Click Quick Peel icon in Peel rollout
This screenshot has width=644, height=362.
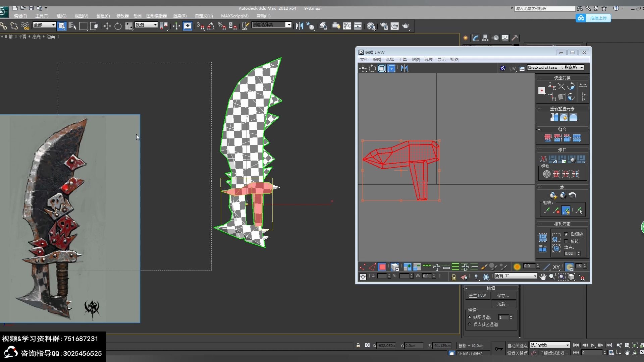[553, 195]
